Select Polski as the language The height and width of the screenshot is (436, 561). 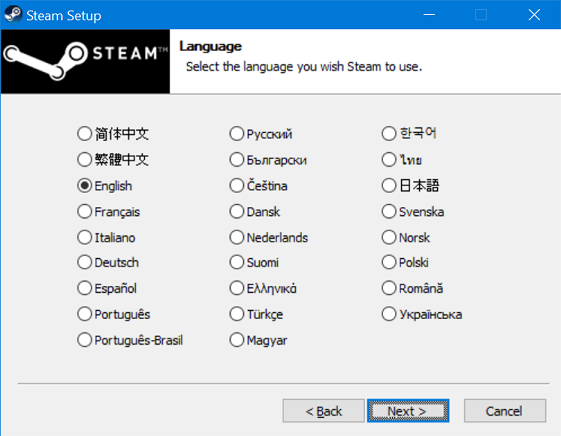(x=405, y=263)
